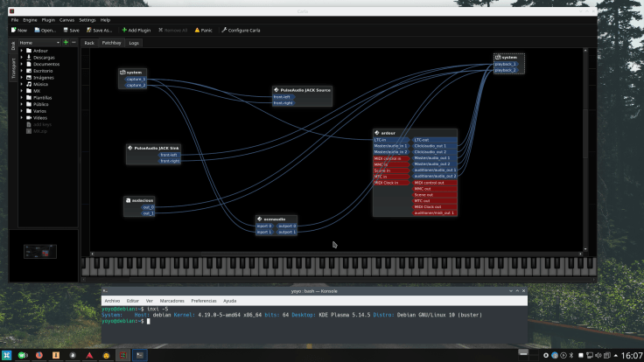
Task: Switch to the Rack tab
Action: click(89, 42)
